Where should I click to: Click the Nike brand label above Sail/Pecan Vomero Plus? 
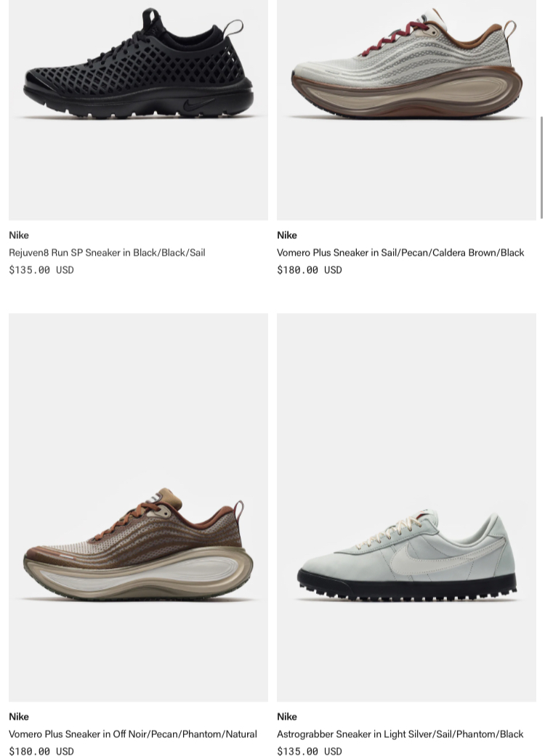(x=287, y=235)
